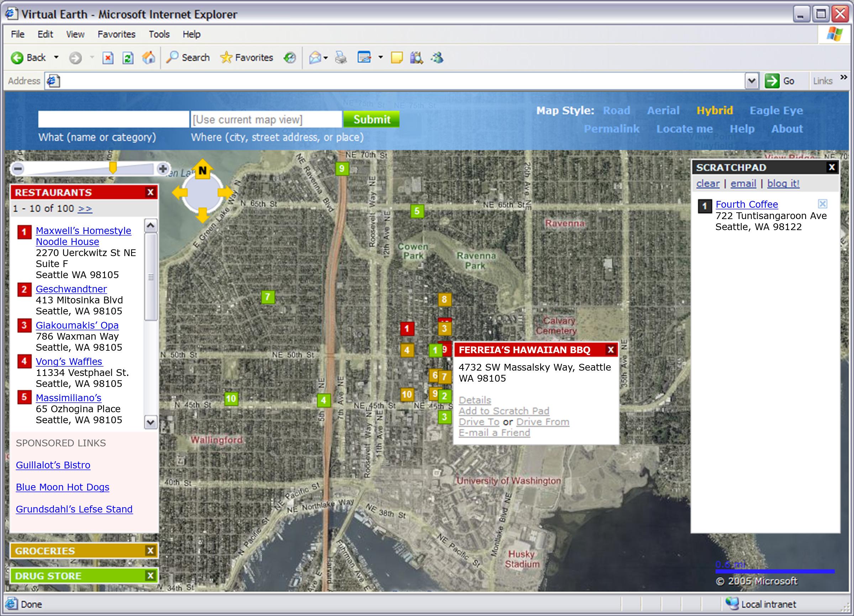Click the zoom out minus button

click(x=17, y=169)
